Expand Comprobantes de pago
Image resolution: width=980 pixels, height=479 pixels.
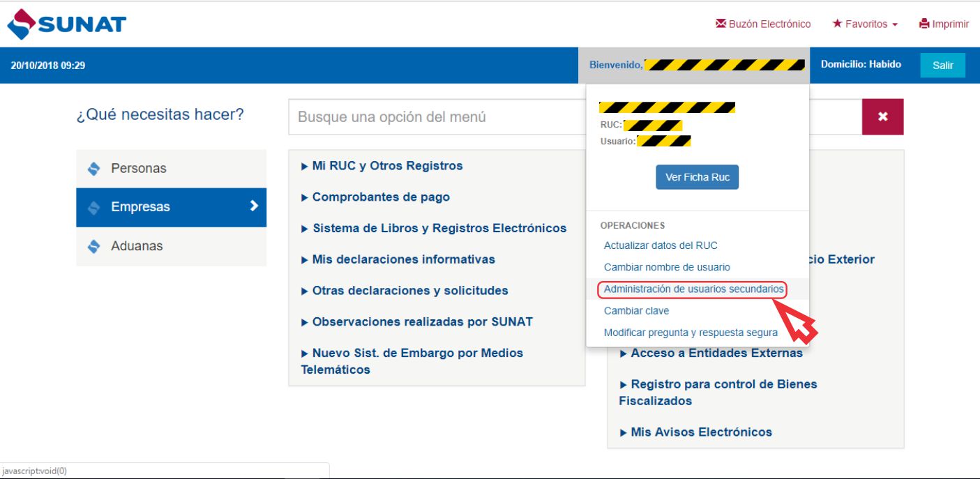point(375,197)
